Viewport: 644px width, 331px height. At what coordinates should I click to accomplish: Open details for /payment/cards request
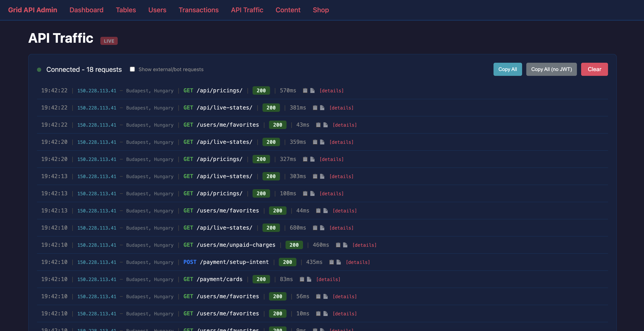pos(328,279)
